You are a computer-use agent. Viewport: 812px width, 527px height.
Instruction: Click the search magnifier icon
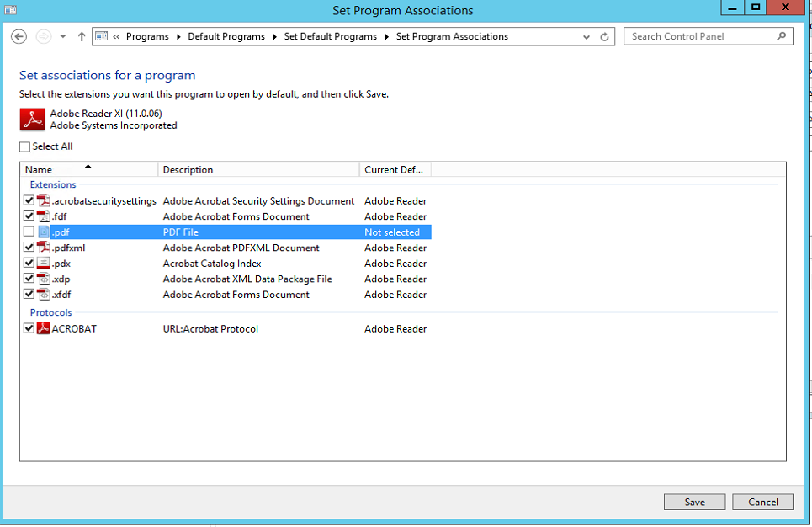pyautogui.click(x=782, y=36)
